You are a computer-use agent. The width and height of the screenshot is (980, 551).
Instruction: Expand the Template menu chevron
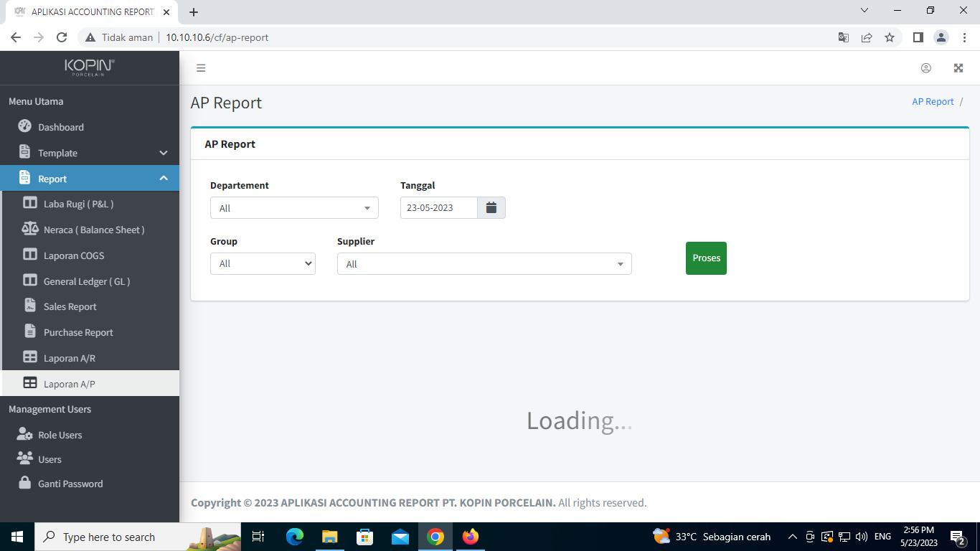(164, 153)
